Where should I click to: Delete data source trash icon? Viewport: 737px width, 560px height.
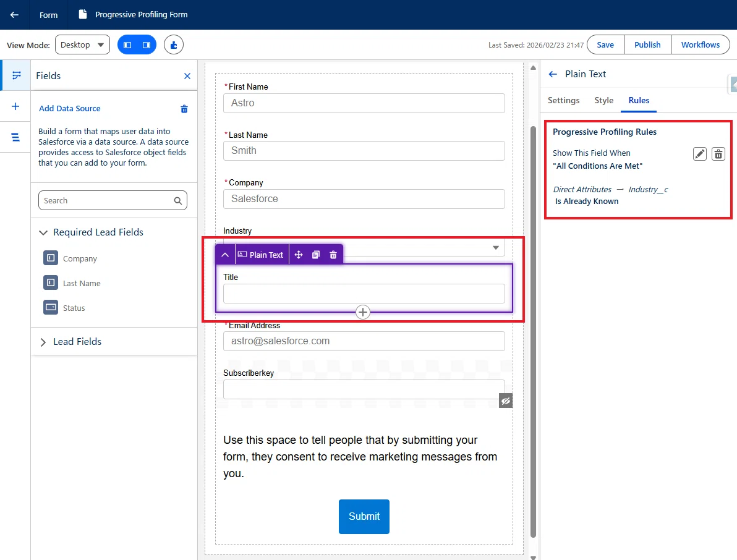point(184,109)
